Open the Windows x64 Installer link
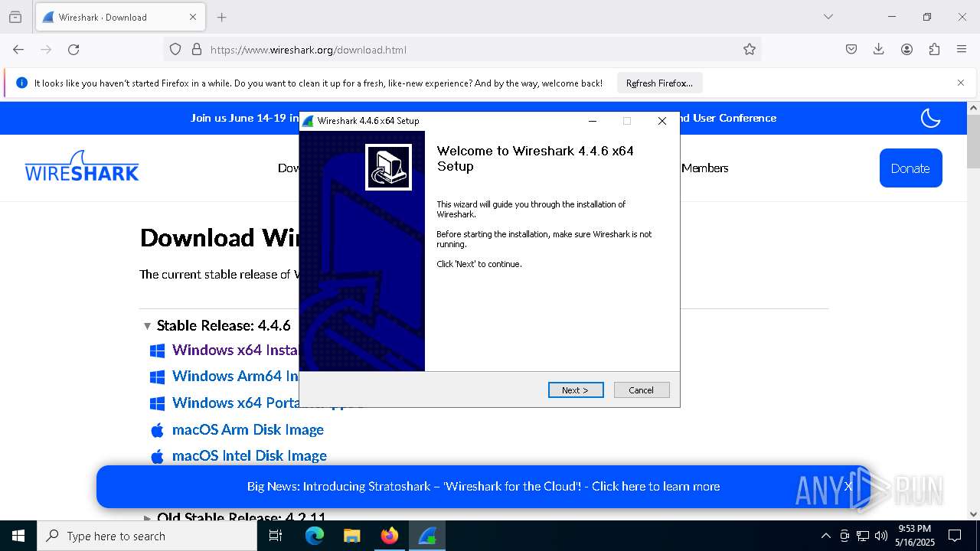The width and height of the screenshot is (980, 551). point(235,350)
